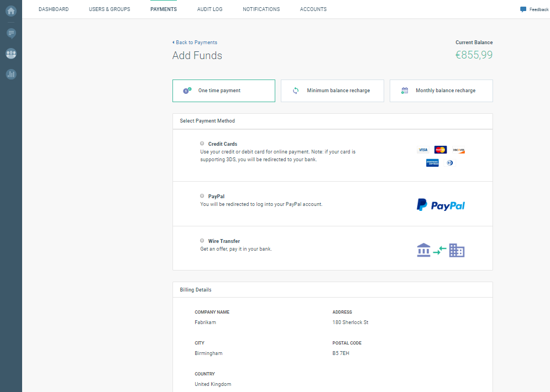Click the Diners Club logo

pyautogui.click(x=450, y=163)
